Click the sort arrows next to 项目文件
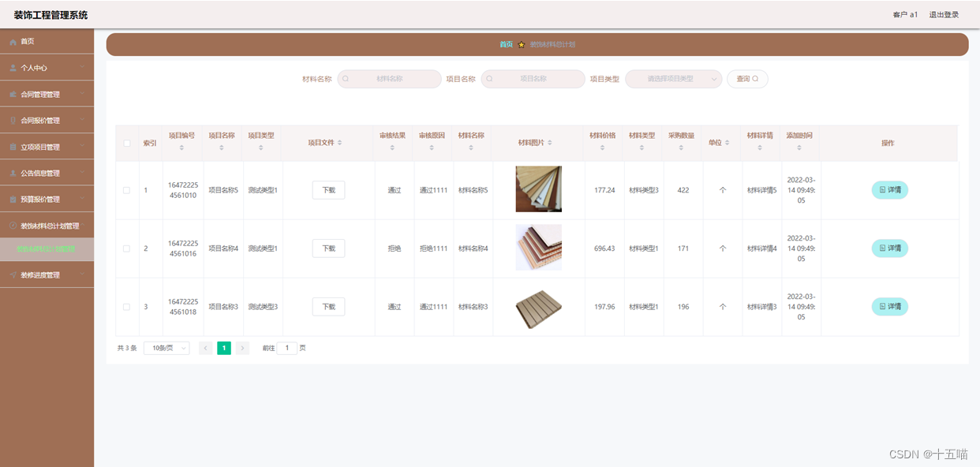The height and width of the screenshot is (467, 980). (341, 143)
